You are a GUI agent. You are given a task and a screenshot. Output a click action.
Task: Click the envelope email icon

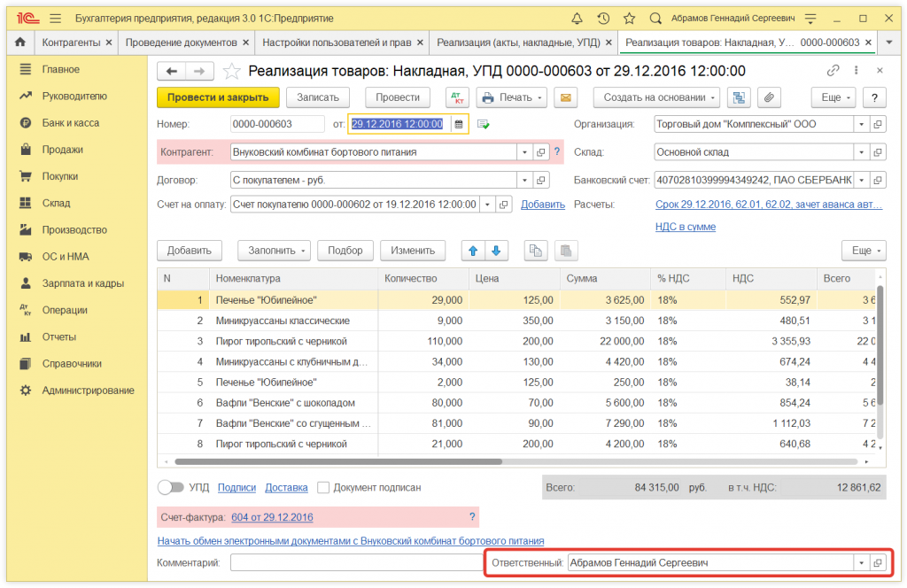click(x=565, y=97)
